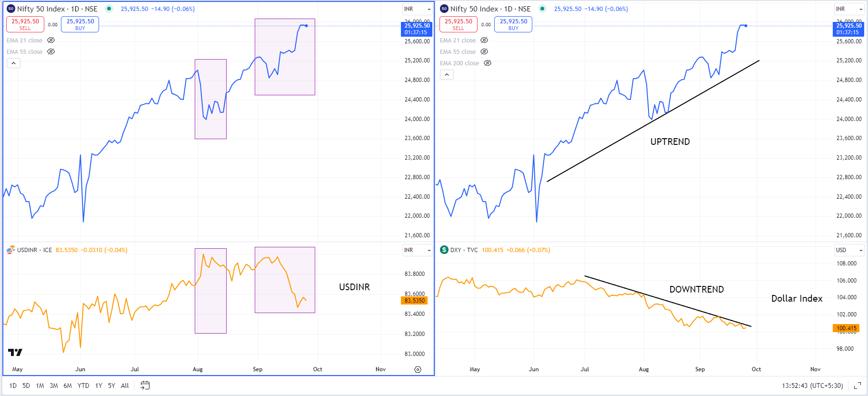Click the USDINR flag symbol icon

[10, 250]
